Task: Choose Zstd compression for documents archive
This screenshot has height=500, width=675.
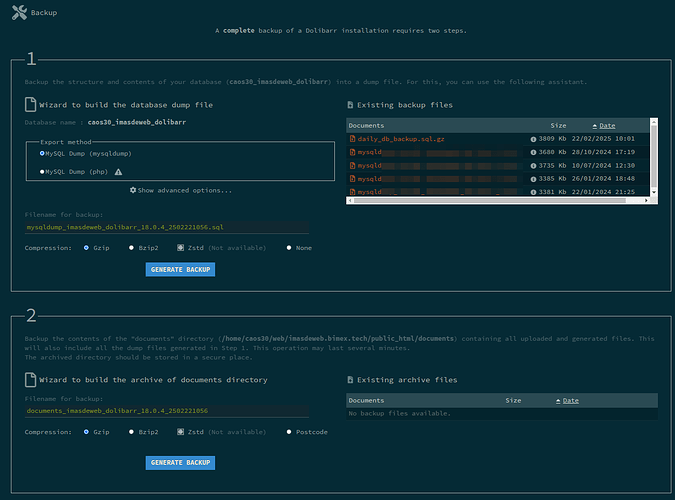Action: [180, 432]
